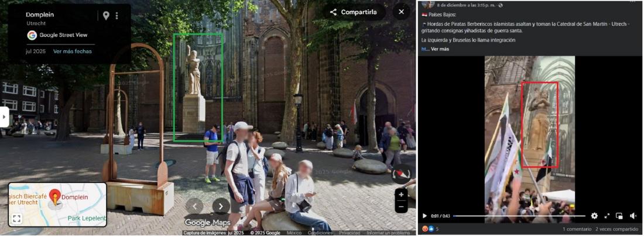The width and height of the screenshot is (644, 237).
Task: Expand the collapsed side panel arrow
Action: coord(4,116)
